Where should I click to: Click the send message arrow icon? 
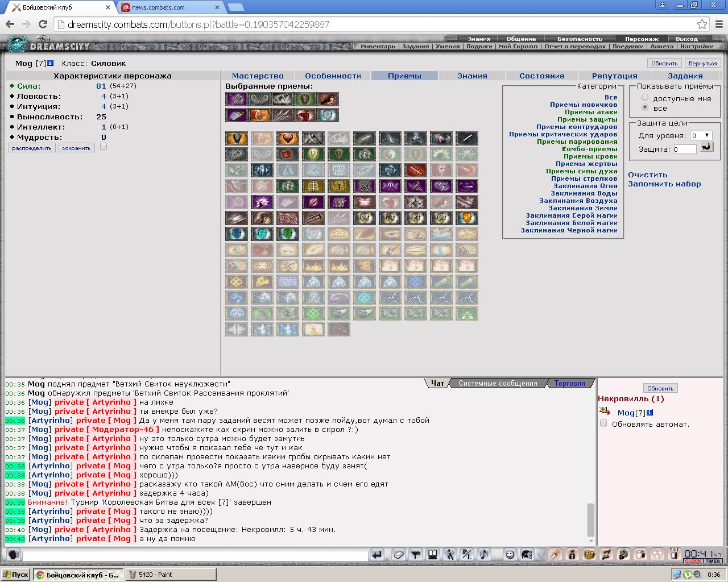[x=377, y=555]
